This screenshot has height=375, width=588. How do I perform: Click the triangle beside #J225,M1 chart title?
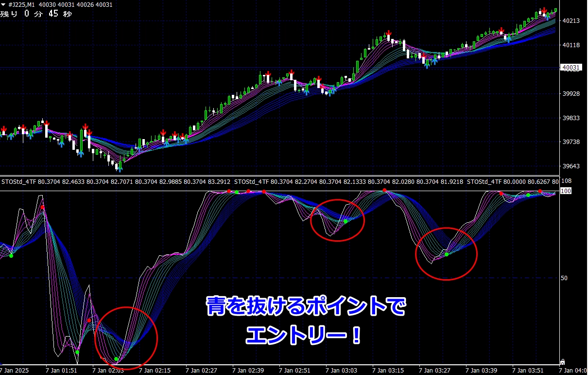tap(4, 4)
